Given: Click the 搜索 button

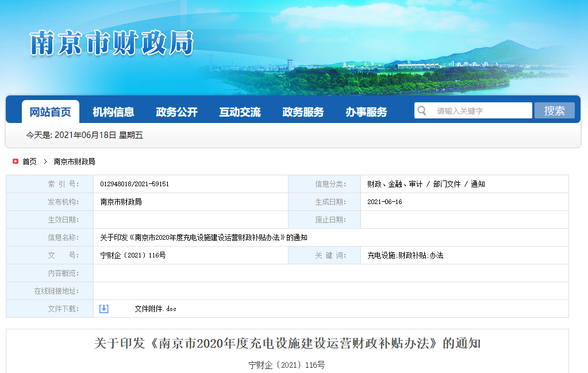Looking at the screenshot, I should [554, 111].
